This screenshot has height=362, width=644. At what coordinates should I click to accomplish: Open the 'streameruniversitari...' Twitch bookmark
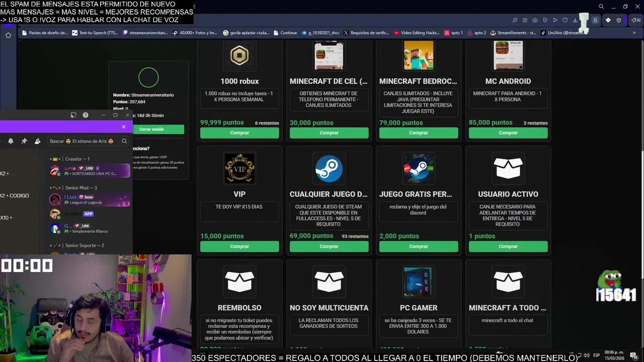coord(145,33)
